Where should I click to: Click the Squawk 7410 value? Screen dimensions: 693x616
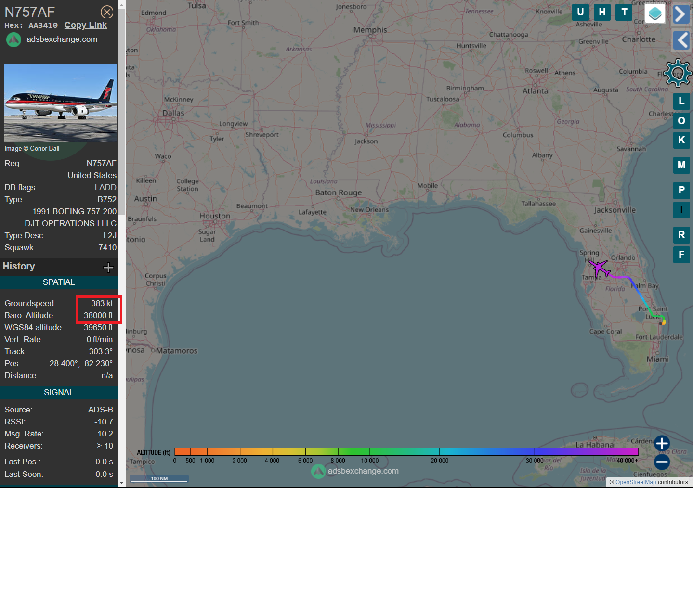tap(107, 247)
